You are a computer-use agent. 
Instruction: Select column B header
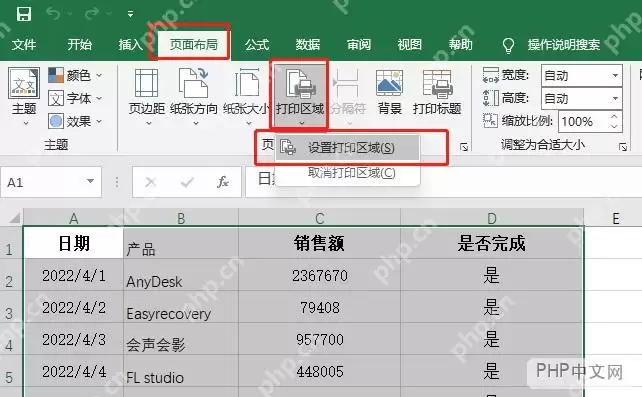[x=181, y=218]
